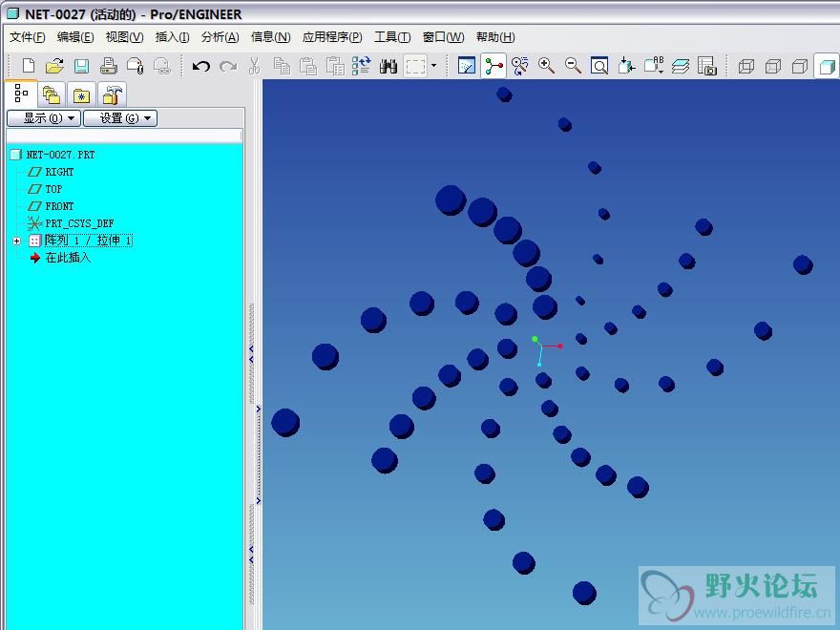Click the binoculars Find icon
The height and width of the screenshot is (630, 840).
tap(388, 66)
